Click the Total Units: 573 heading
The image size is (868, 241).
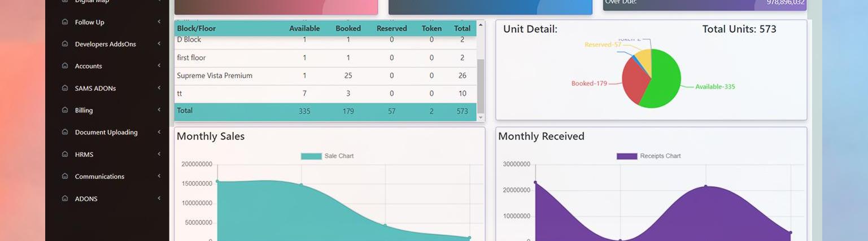click(739, 29)
